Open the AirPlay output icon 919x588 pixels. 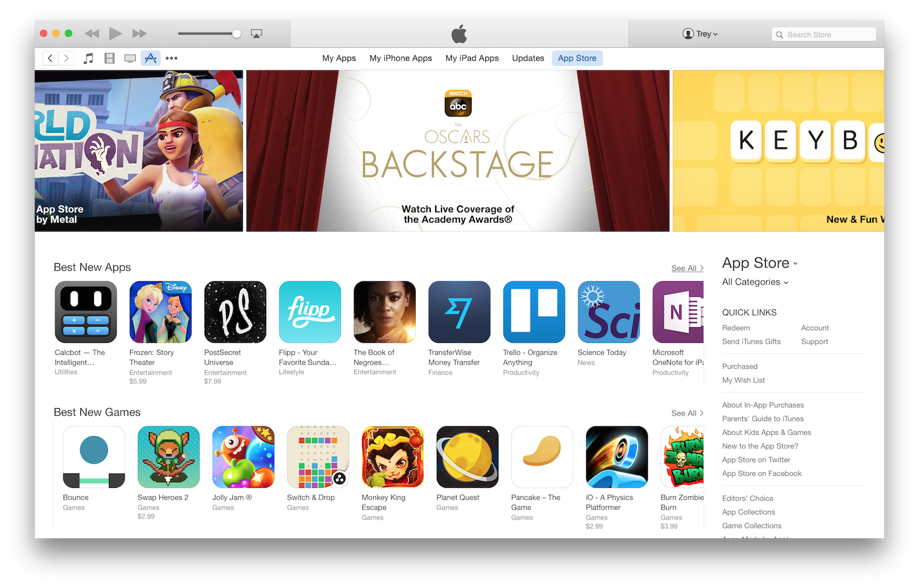tap(257, 34)
